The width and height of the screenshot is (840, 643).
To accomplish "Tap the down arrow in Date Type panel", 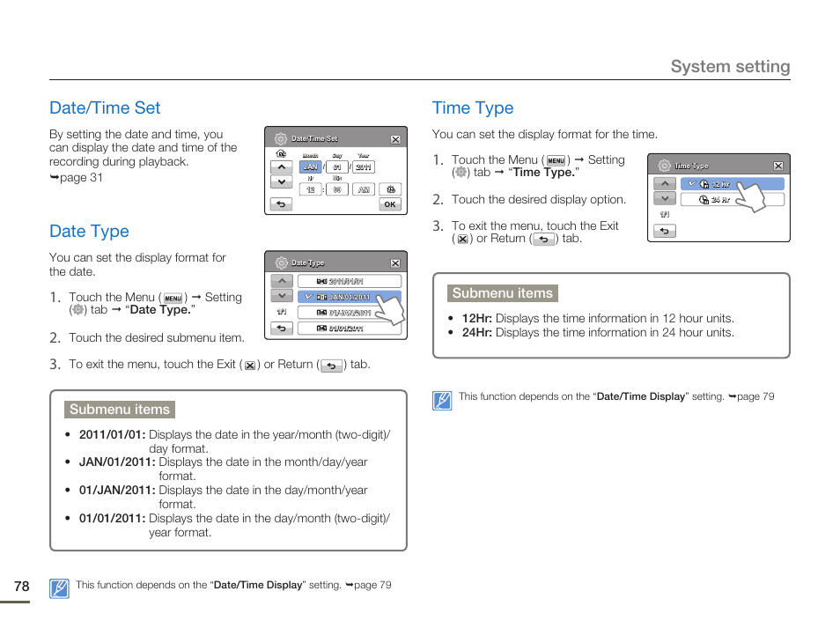I will [x=282, y=296].
